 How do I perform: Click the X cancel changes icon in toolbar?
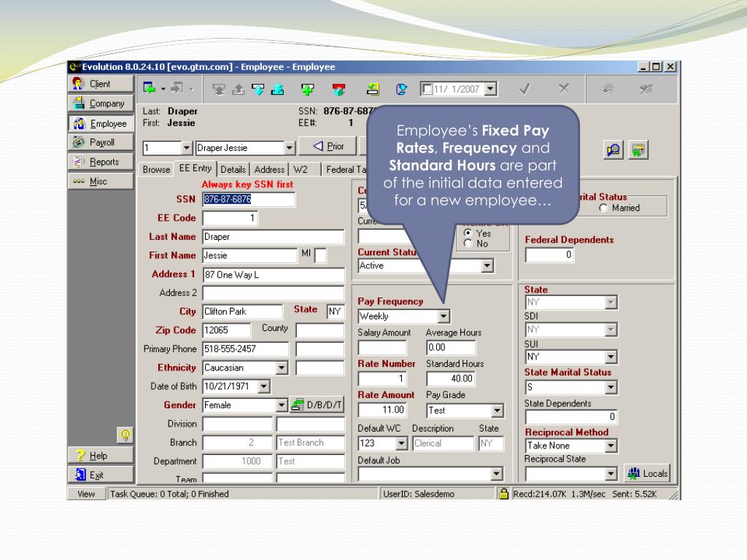coord(564,88)
